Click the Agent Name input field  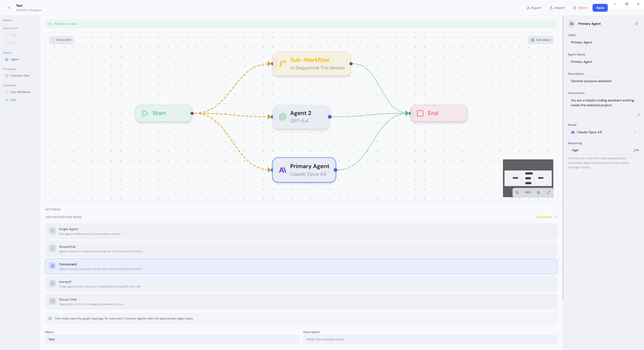[604, 62]
